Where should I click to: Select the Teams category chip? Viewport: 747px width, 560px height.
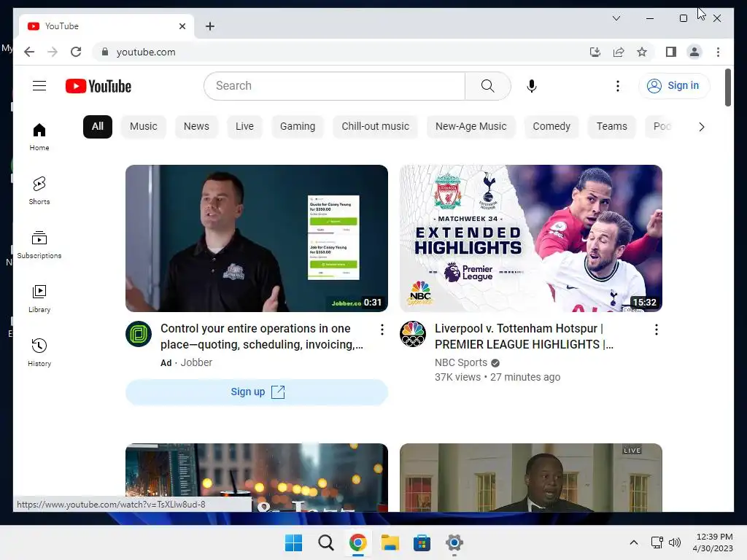click(x=612, y=127)
